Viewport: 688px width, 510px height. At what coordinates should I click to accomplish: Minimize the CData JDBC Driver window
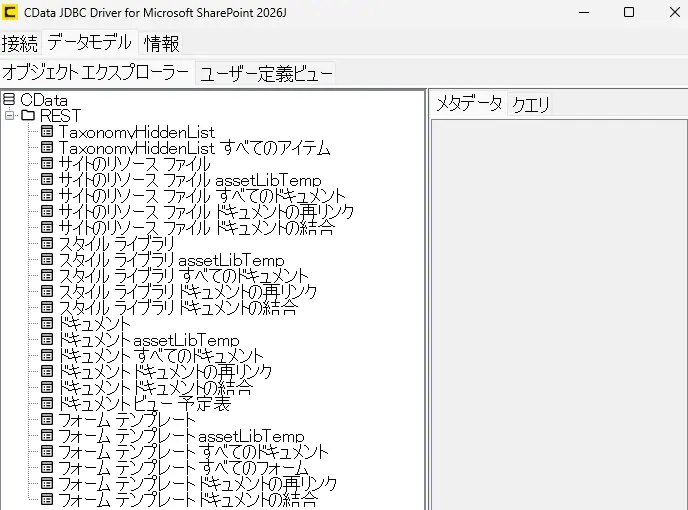click(584, 12)
